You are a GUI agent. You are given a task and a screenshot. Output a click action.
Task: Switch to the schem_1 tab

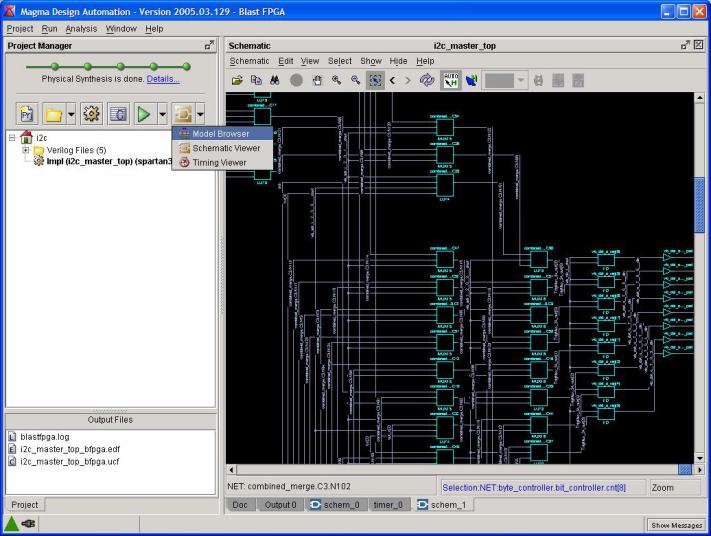[x=442, y=505]
